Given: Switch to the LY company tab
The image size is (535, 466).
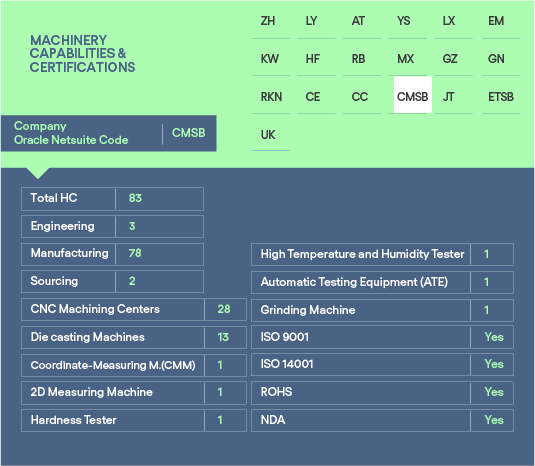Looking at the screenshot, I should click(316, 21).
